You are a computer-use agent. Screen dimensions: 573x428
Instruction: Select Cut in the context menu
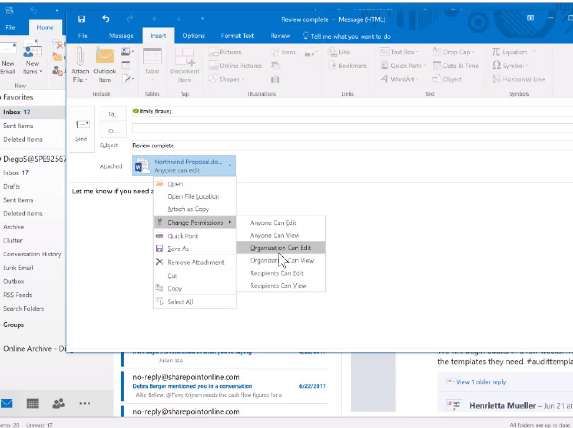194,276
